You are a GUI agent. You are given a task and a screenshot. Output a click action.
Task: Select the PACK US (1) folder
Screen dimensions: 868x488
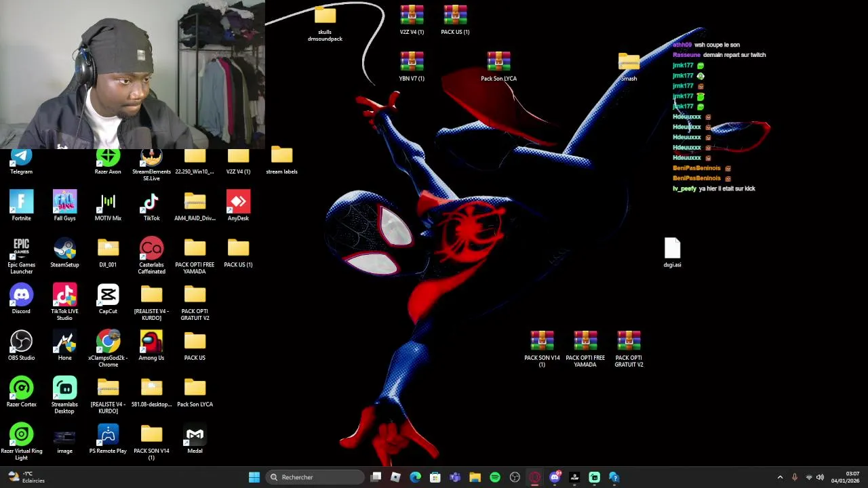[238, 253]
